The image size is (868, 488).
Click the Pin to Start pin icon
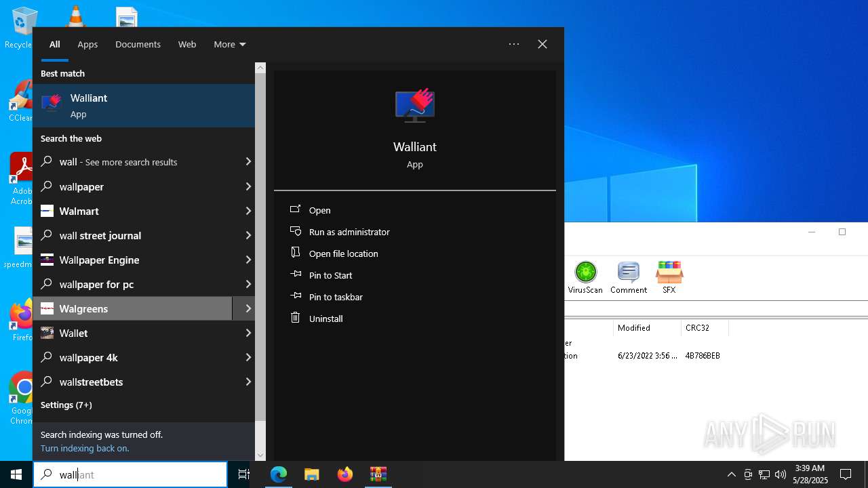pos(295,274)
